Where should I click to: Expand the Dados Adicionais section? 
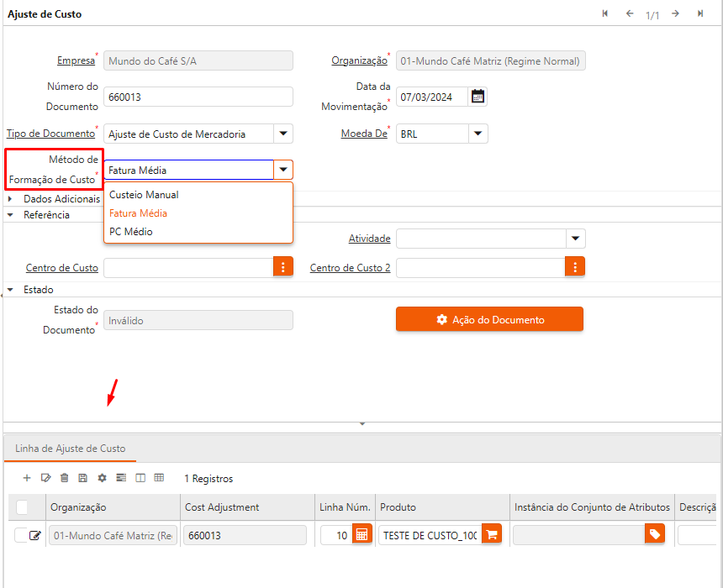pos(10,199)
